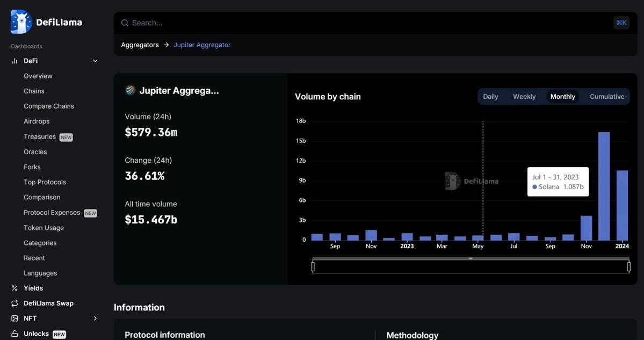Click the November 2023 volume bar

pos(586,228)
